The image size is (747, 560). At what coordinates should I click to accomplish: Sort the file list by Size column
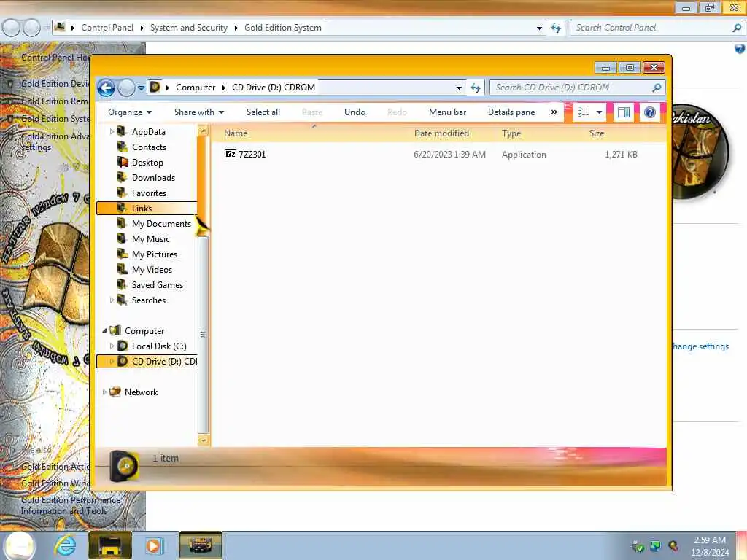(x=597, y=134)
